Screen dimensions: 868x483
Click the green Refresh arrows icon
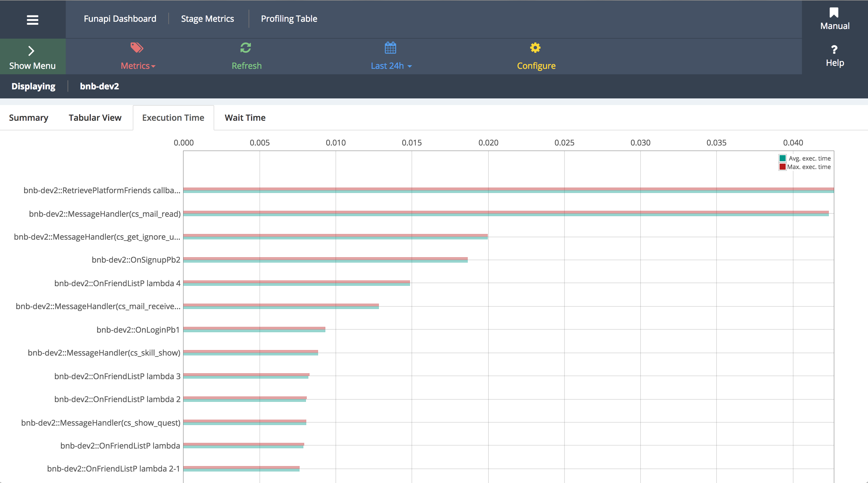(246, 48)
